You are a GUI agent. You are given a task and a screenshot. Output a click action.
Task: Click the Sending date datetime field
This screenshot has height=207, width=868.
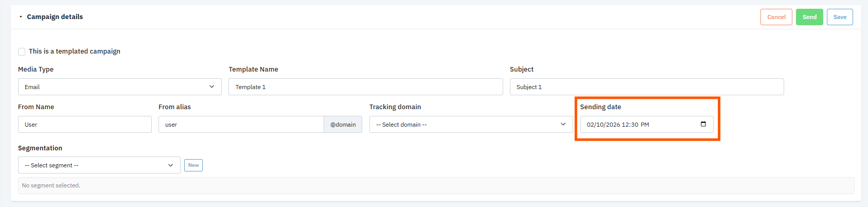click(x=638, y=125)
